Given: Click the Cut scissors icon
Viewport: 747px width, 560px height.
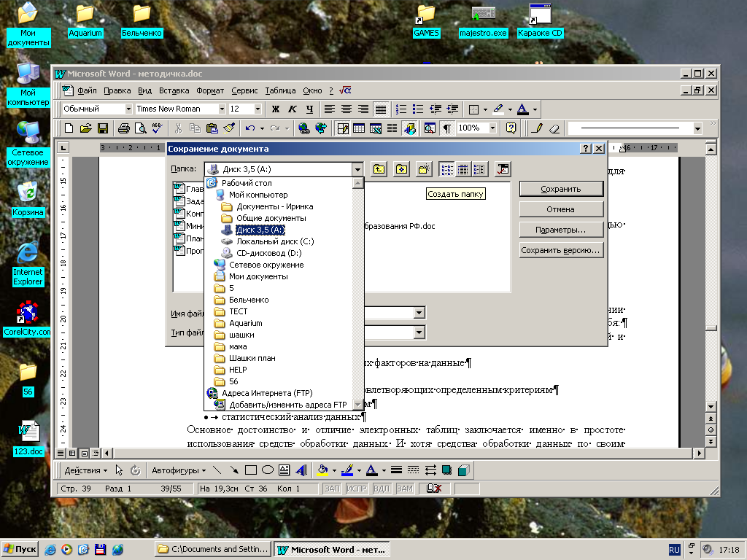Looking at the screenshot, I should [179, 128].
